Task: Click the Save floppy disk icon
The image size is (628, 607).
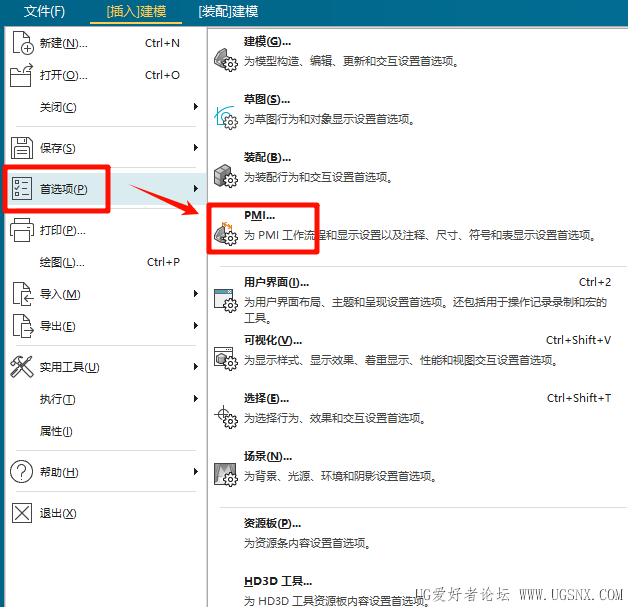Action: [22, 148]
